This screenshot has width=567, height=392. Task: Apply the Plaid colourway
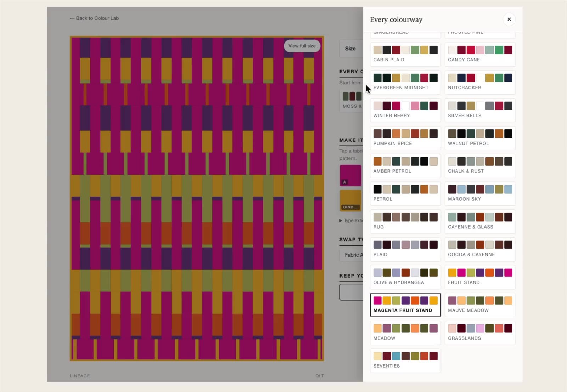pos(405,250)
